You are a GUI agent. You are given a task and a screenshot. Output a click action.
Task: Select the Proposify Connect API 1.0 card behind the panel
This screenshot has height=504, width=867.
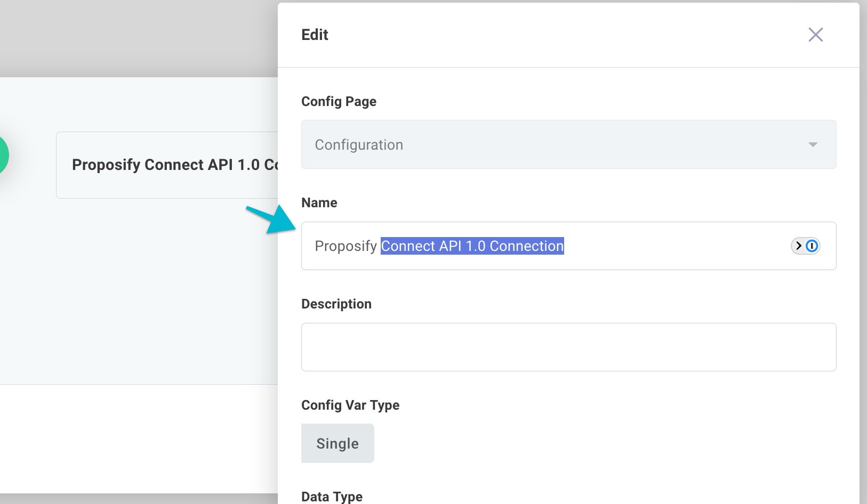[167, 165]
